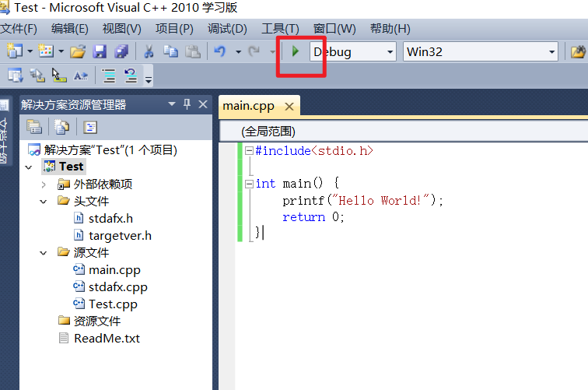This screenshot has height=390, width=588.
Task: Toggle auto-hide pin on Solution Explorer
Action: click(x=187, y=104)
